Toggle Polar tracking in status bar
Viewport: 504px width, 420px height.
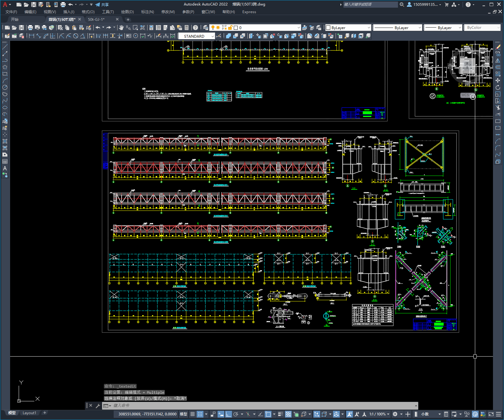pyautogui.click(x=236, y=414)
